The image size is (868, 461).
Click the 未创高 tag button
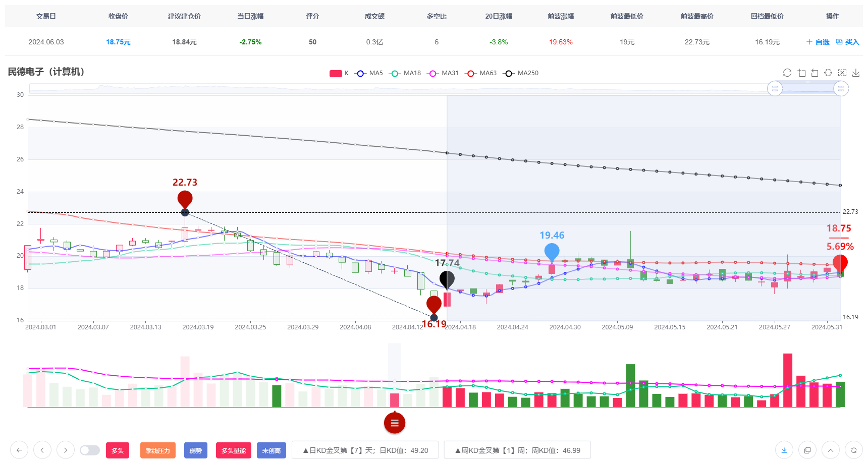[272, 450]
